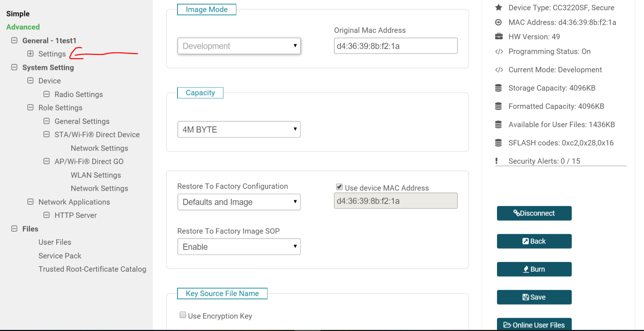Click the Programming Status code icon

tap(499, 52)
